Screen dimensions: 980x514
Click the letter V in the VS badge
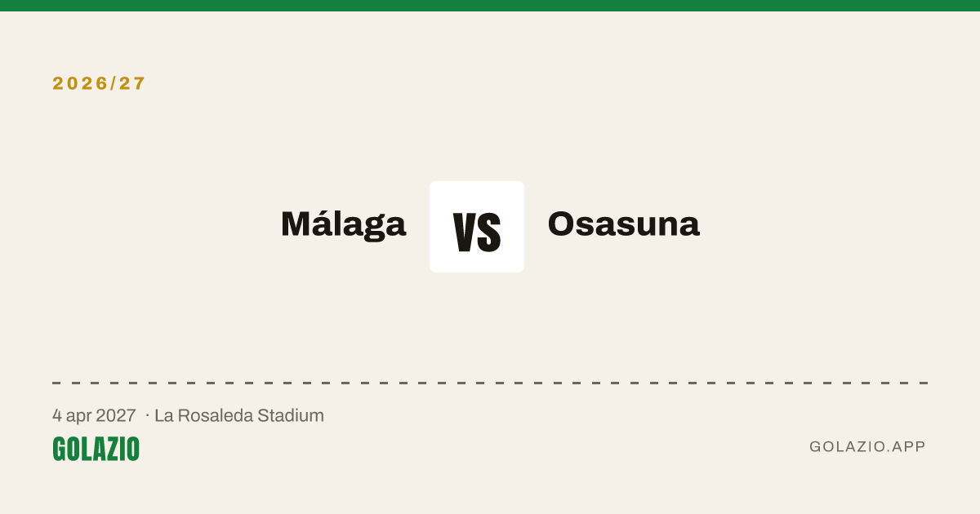465,232
